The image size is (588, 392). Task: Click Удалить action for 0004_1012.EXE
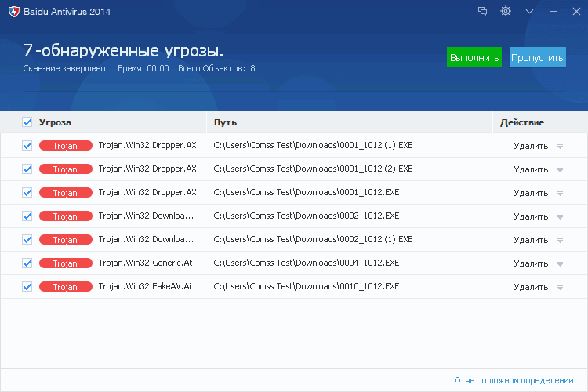pyautogui.click(x=531, y=264)
